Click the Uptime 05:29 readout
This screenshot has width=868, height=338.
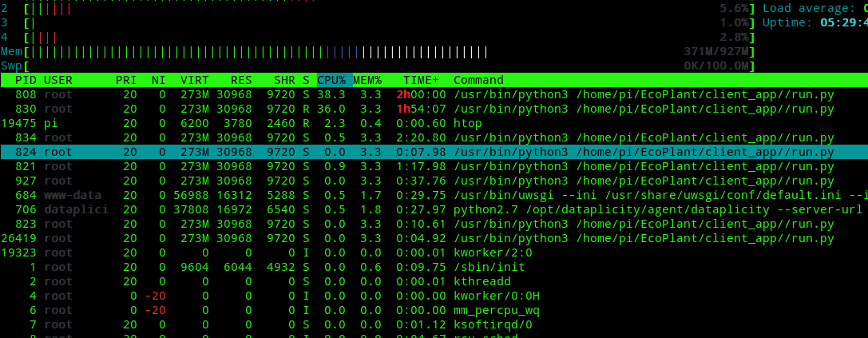814,22
